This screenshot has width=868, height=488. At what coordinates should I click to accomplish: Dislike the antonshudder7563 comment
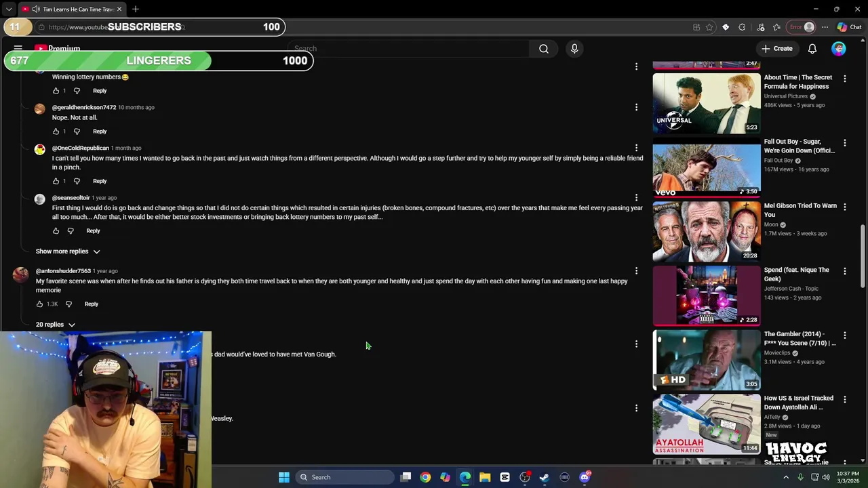[68, 304]
